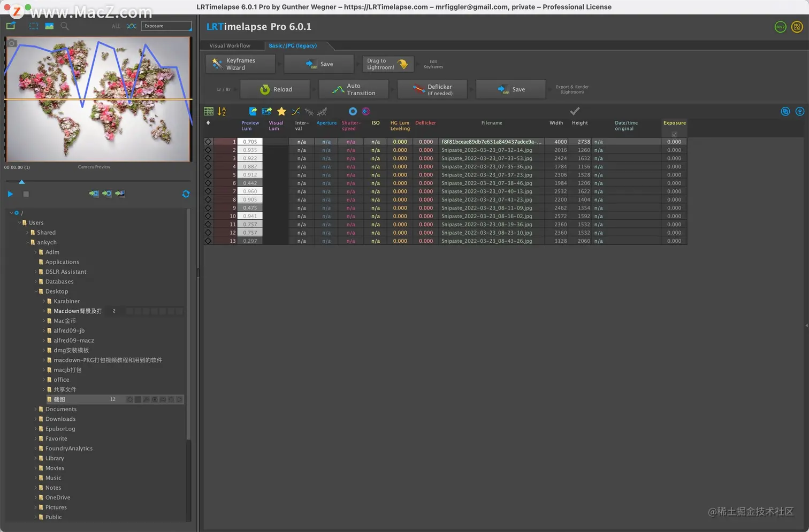Collapse the ankych folder arrow
The height and width of the screenshot is (532, 809).
(27, 242)
